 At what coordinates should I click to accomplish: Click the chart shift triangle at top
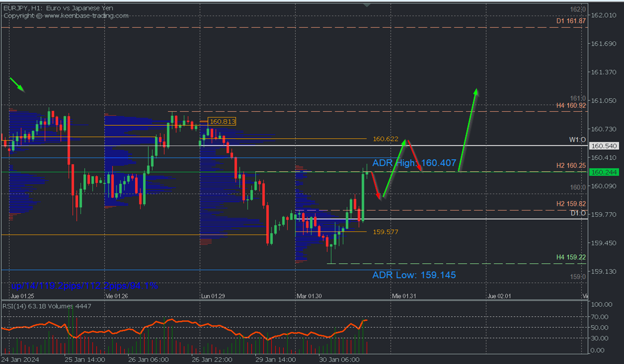click(x=368, y=5)
